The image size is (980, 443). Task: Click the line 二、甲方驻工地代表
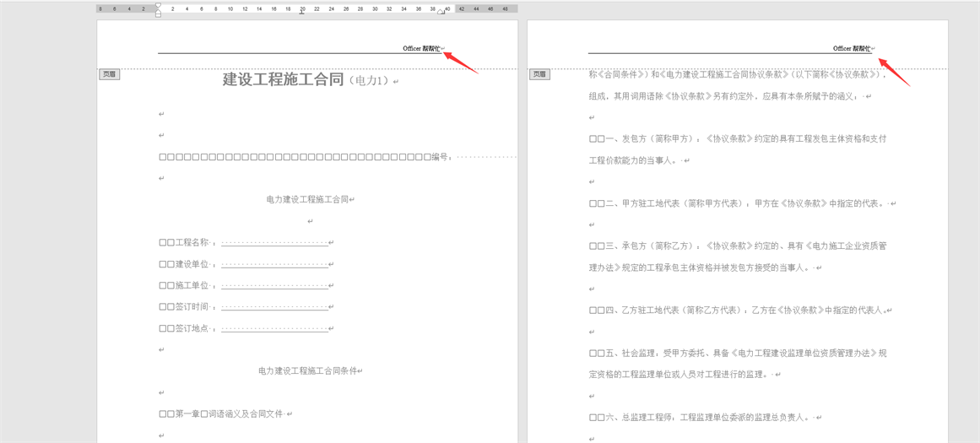coord(739,203)
